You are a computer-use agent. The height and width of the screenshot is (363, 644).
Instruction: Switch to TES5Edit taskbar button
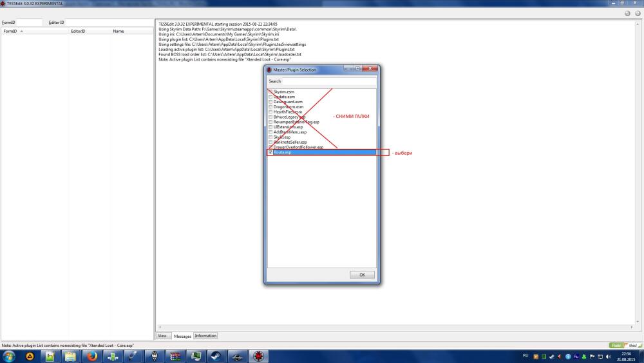(258, 356)
